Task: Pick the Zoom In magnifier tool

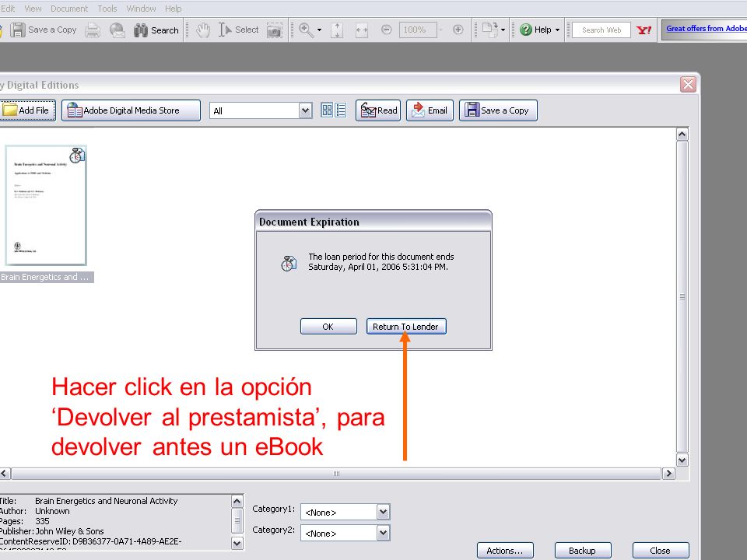Action: (x=306, y=30)
